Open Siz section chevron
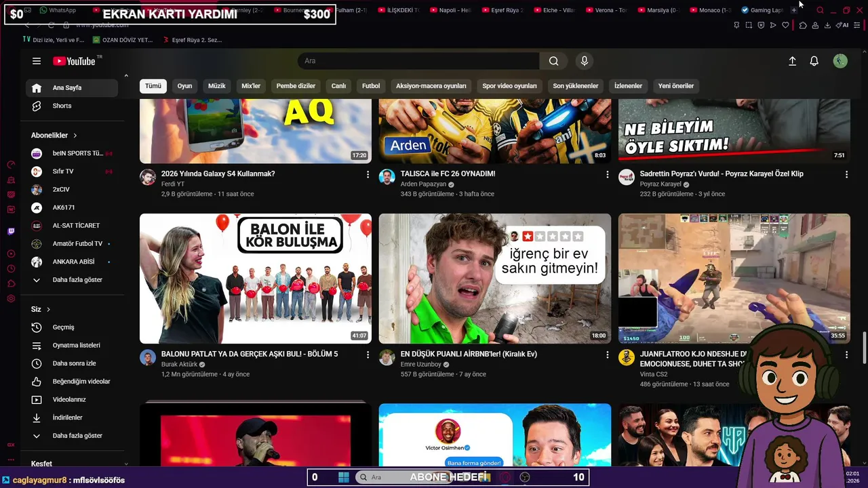 click(x=48, y=310)
